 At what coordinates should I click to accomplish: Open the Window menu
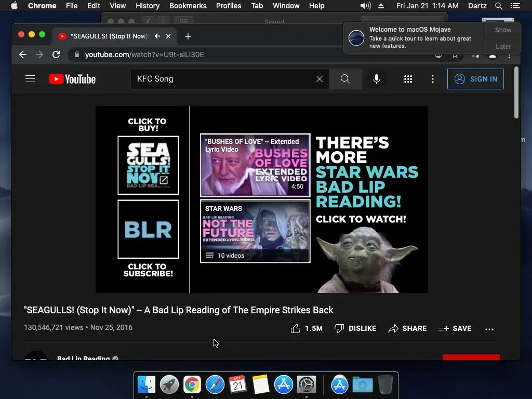[286, 6]
